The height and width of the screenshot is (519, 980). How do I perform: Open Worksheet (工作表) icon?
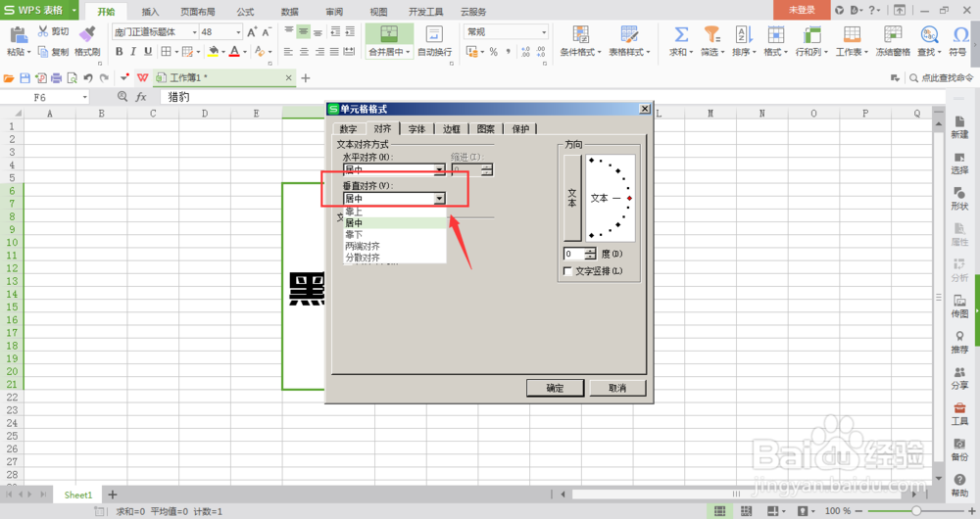852,35
